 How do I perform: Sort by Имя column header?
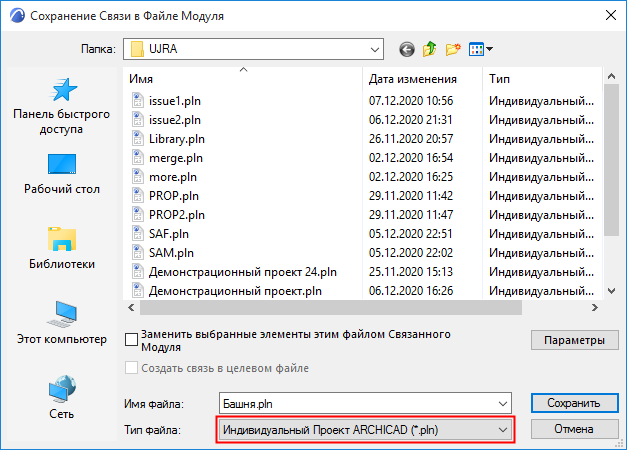242,79
